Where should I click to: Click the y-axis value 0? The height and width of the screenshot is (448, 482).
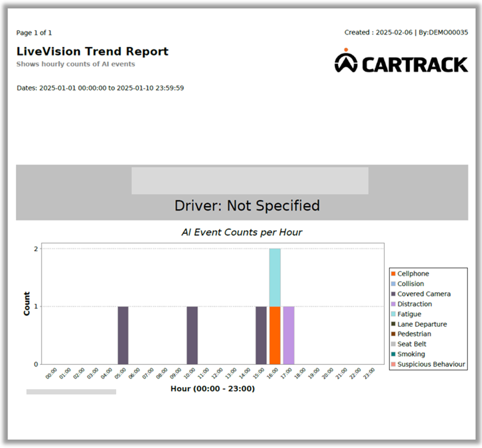coord(36,364)
